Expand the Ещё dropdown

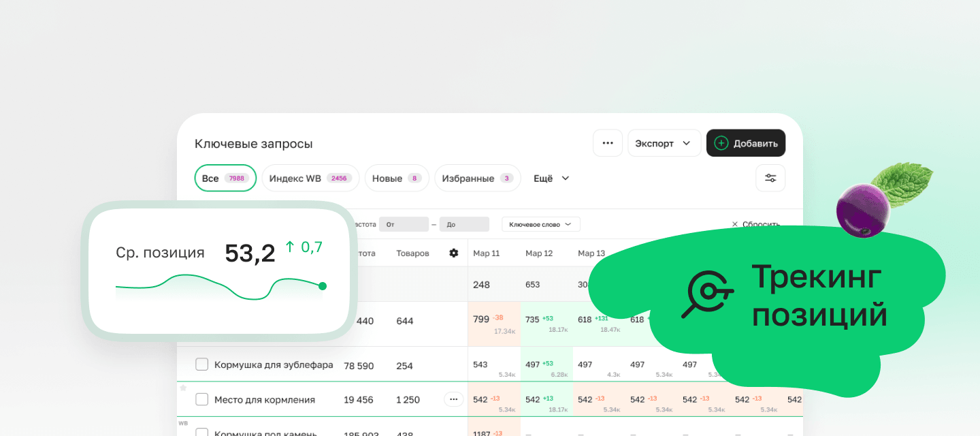click(551, 178)
